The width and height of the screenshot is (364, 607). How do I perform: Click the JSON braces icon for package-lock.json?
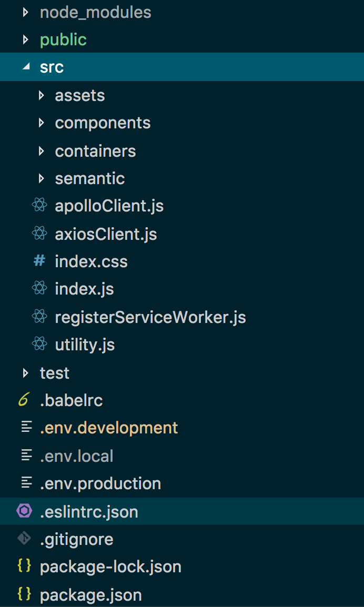coord(24,566)
